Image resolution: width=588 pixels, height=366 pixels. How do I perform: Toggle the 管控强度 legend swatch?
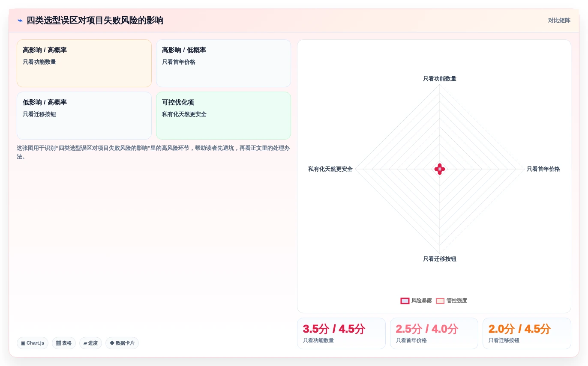click(x=440, y=301)
